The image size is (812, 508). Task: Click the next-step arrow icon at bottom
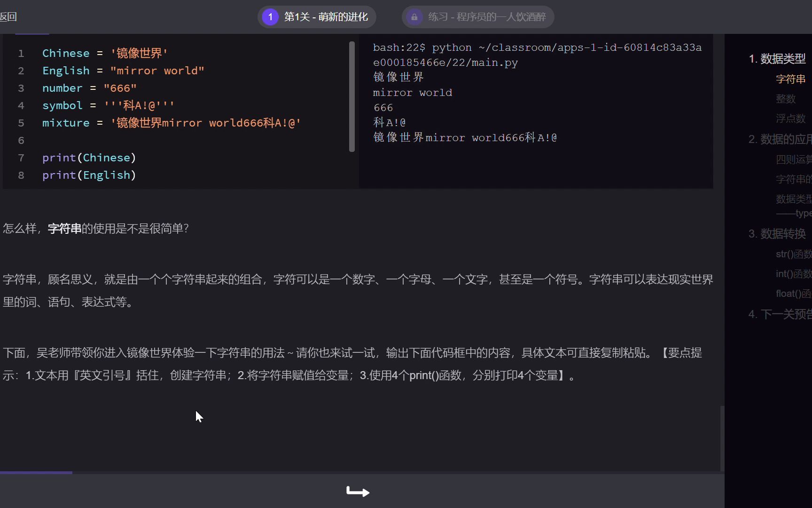(358, 492)
